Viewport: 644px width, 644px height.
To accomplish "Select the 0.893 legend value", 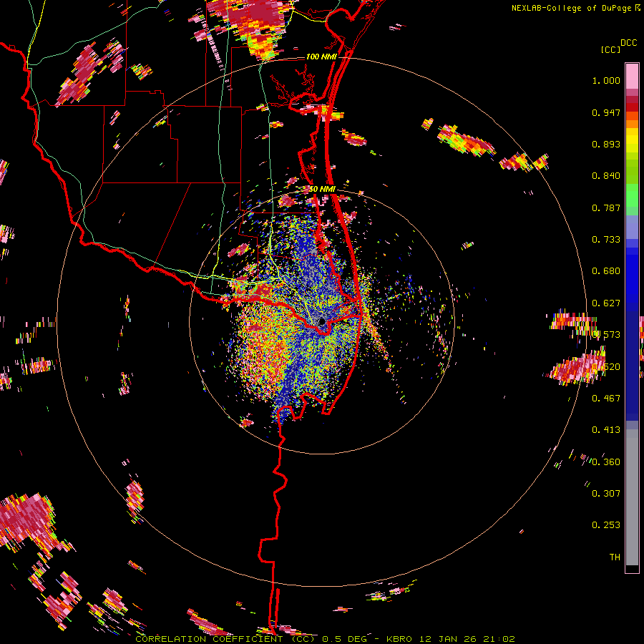I will click(x=606, y=144).
